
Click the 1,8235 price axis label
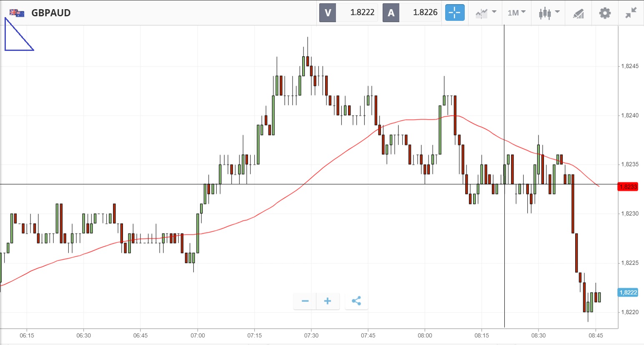coord(629,164)
